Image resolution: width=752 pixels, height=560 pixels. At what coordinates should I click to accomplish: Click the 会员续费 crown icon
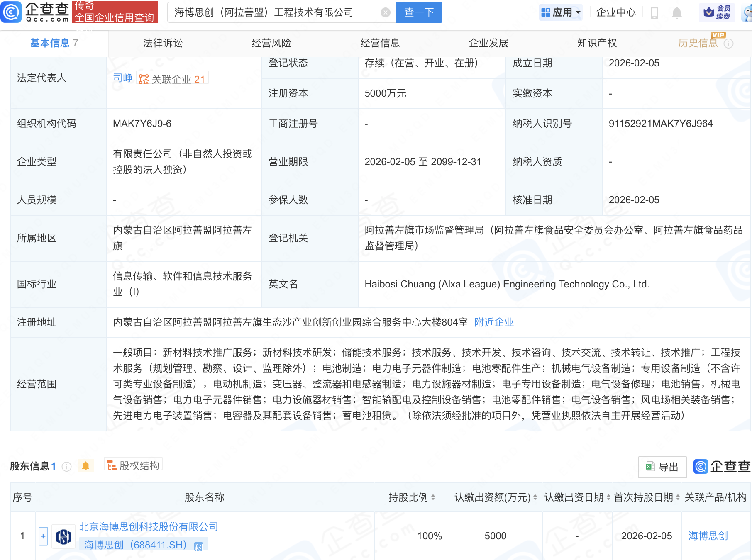(709, 12)
